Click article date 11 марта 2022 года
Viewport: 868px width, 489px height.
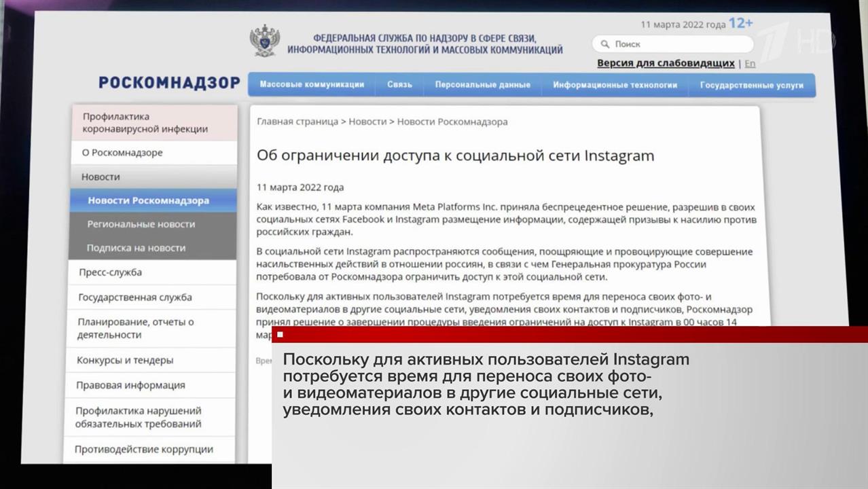pos(300,187)
